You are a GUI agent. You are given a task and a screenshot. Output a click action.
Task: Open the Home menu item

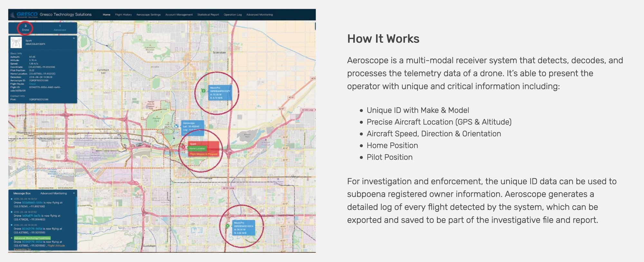(107, 15)
